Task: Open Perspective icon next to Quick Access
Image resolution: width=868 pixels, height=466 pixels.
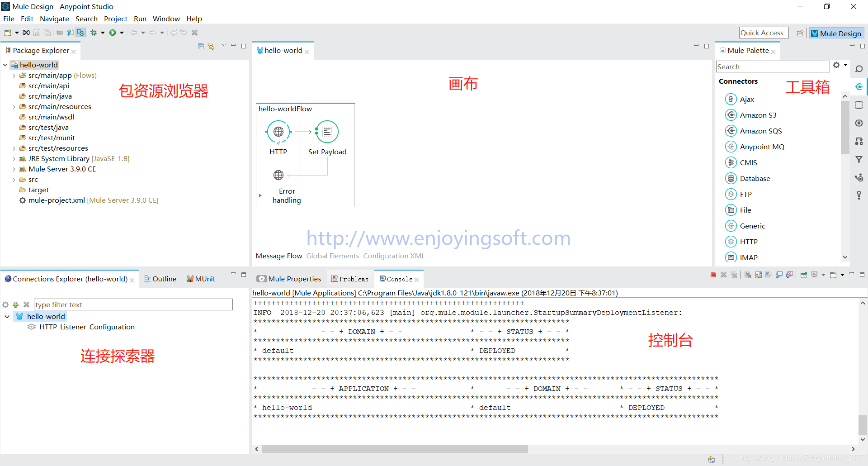Action: 800,33
